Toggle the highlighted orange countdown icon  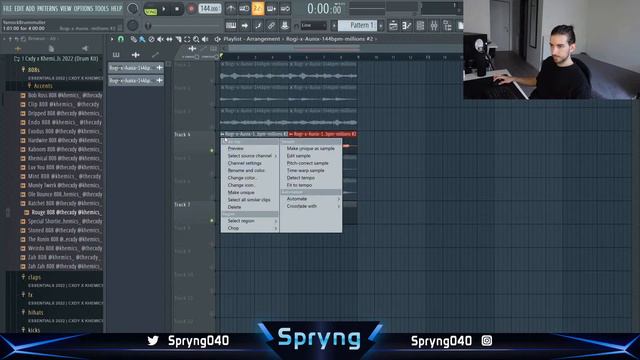point(258,8)
